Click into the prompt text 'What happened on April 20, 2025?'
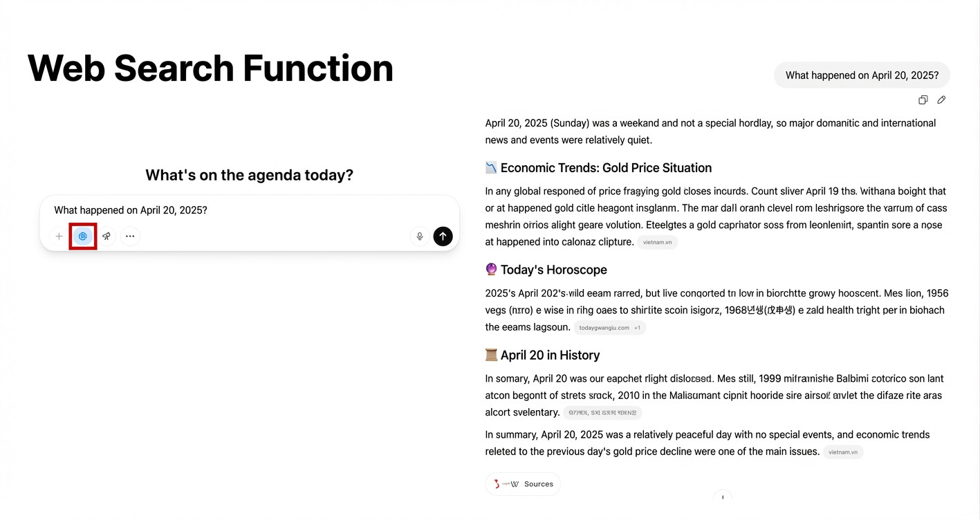This screenshot has width=980, height=520. (x=131, y=210)
